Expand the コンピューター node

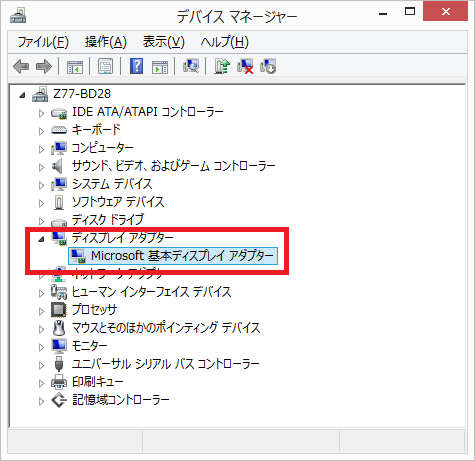pyautogui.click(x=41, y=149)
